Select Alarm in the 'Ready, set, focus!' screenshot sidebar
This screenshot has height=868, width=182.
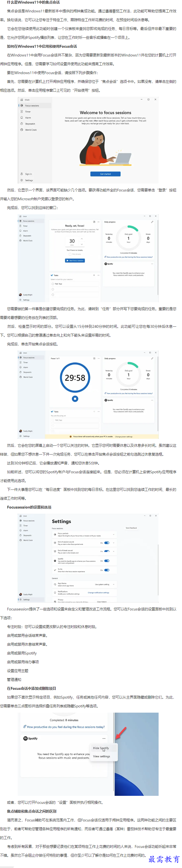(31, 231)
